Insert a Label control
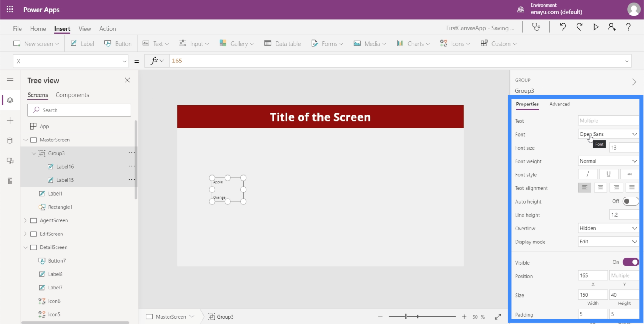This screenshot has width=644, height=324. pos(82,43)
